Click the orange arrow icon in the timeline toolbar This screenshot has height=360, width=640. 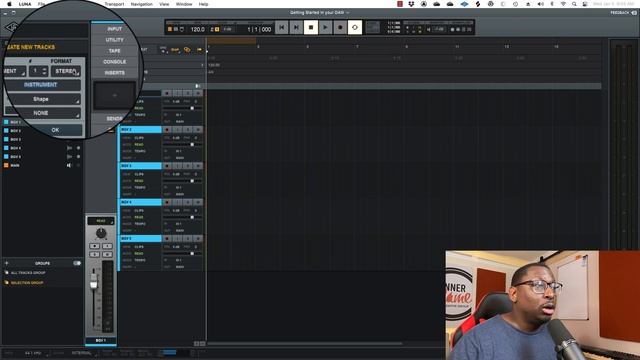(x=199, y=50)
